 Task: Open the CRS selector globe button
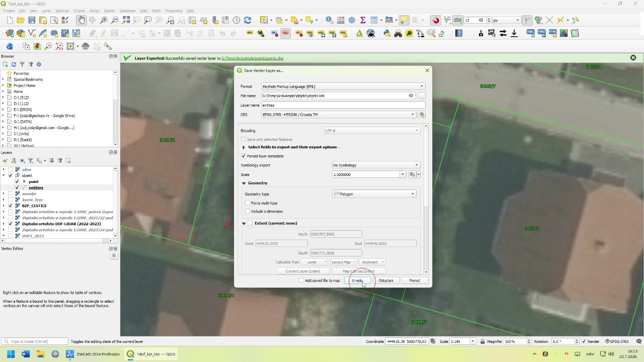[x=422, y=115]
